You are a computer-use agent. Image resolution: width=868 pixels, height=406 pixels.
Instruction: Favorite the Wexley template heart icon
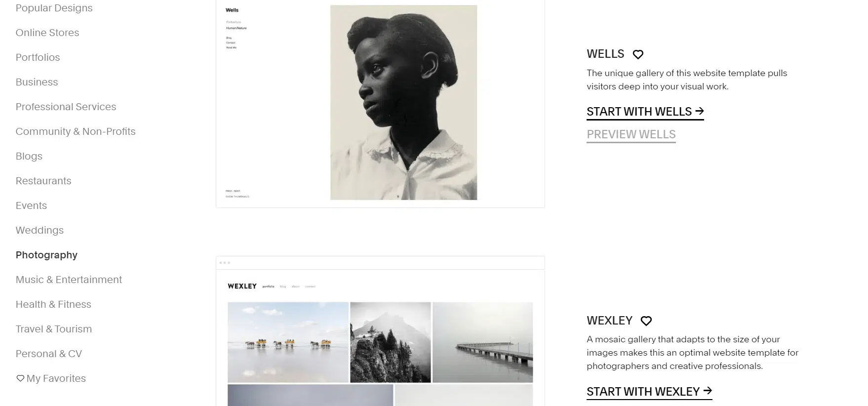646,321
